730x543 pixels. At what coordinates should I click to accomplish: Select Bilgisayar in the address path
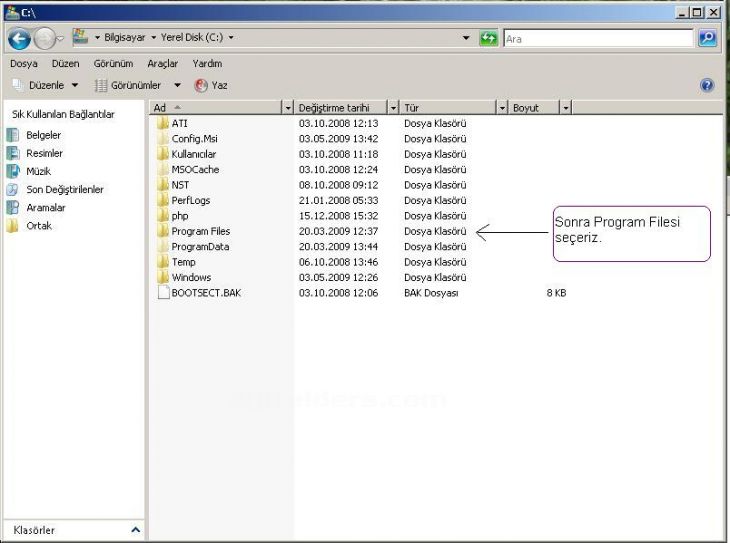pyautogui.click(x=124, y=37)
